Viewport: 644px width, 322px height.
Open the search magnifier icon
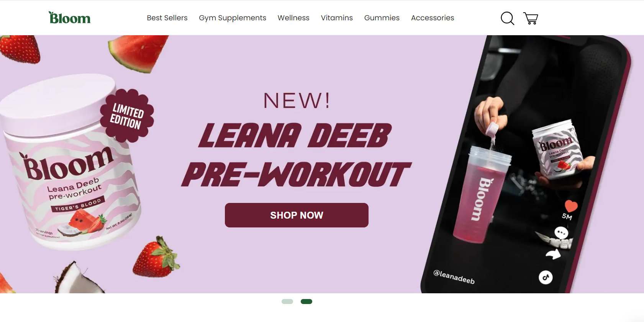coord(508,18)
